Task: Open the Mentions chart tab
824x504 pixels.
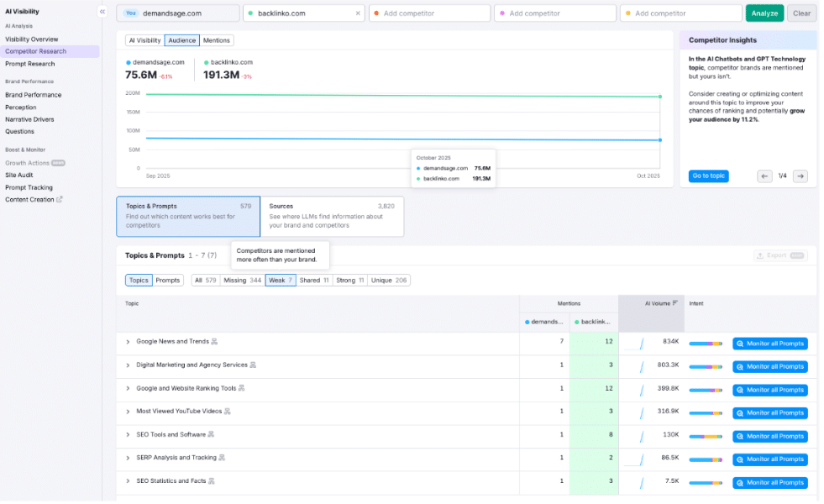Action: click(x=218, y=40)
